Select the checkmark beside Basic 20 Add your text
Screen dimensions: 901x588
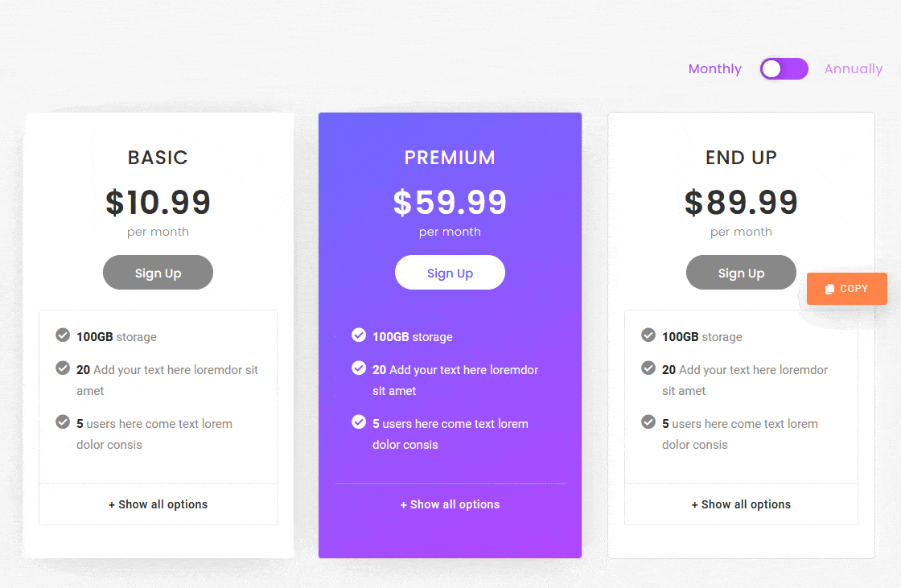pyautogui.click(x=63, y=368)
